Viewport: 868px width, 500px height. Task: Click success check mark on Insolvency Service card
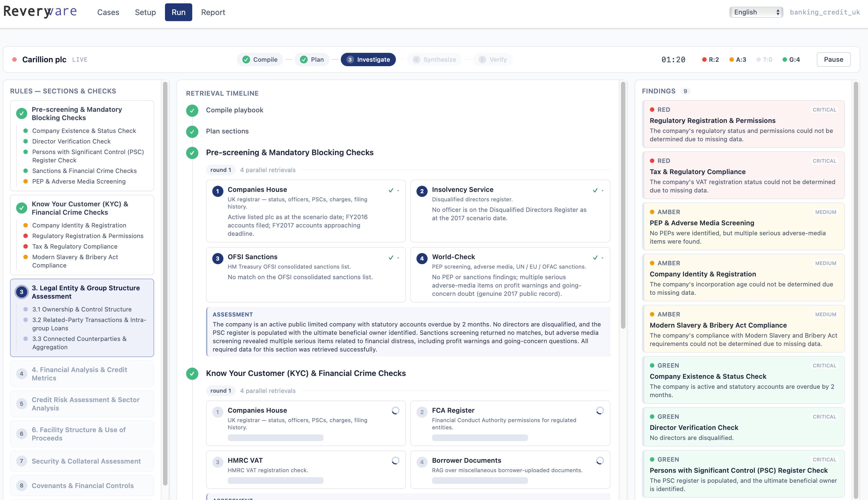[x=595, y=190]
